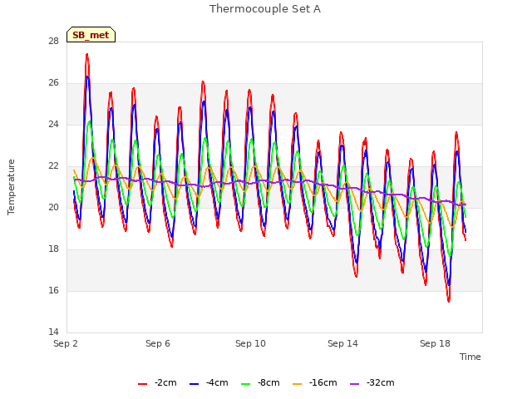This screenshot has height=399, width=532.
Task: Click the Sep 18 x-axis tick label
Action: pos(435,343)
